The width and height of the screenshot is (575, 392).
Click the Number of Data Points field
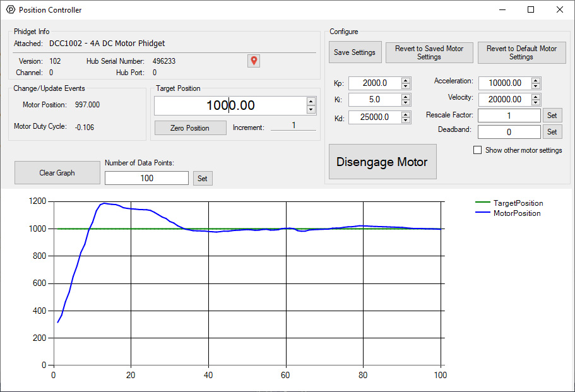(146, 178)
